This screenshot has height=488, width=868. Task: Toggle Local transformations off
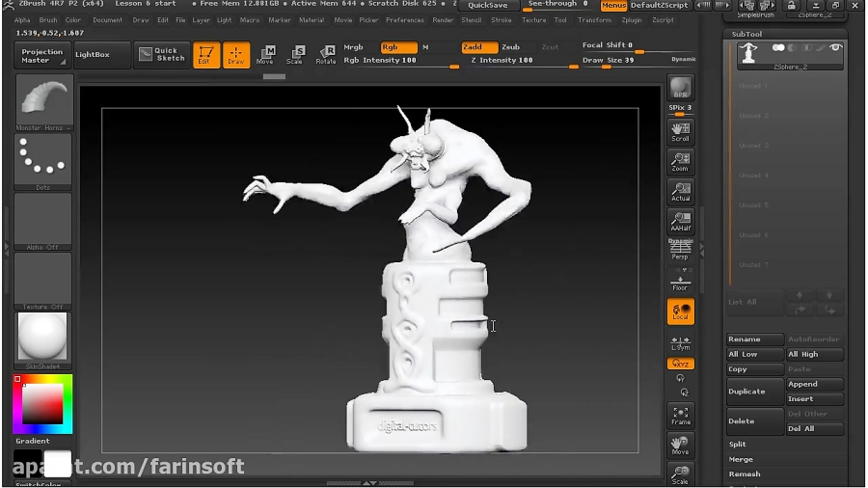680,312
